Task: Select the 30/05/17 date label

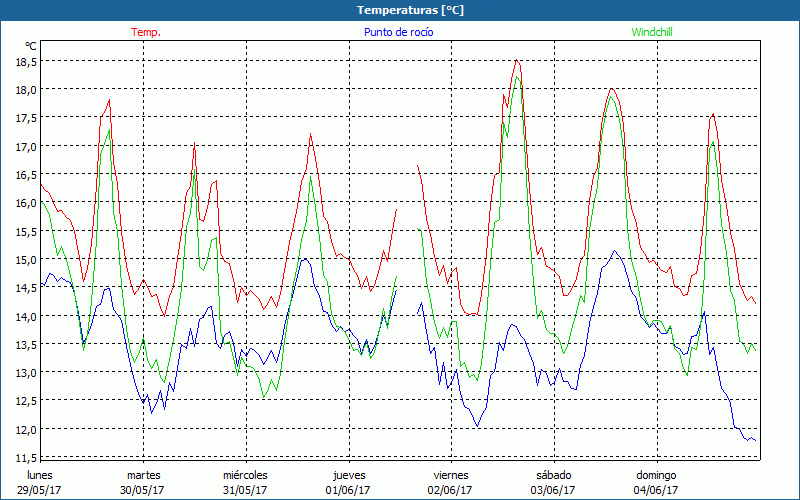Action: click(x=143, y=490)
